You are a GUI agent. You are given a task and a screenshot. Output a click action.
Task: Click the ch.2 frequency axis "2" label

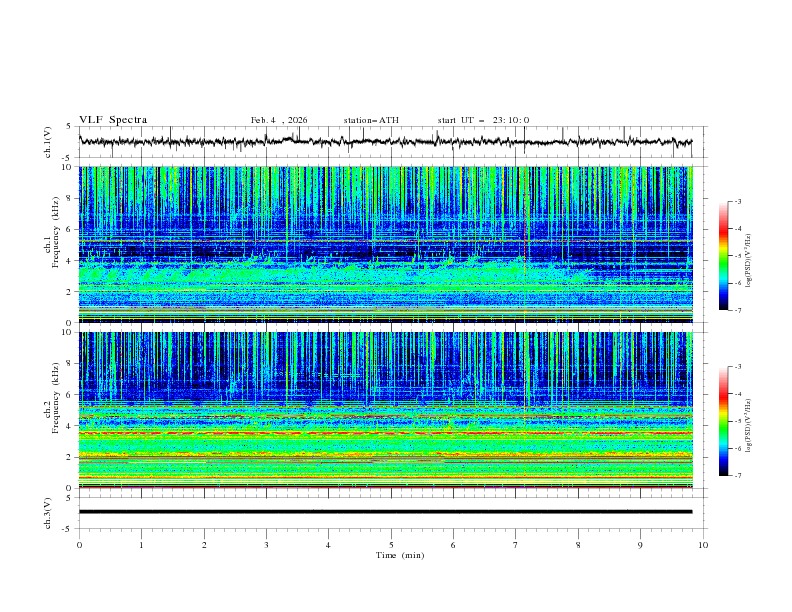[x=70, y=457]
